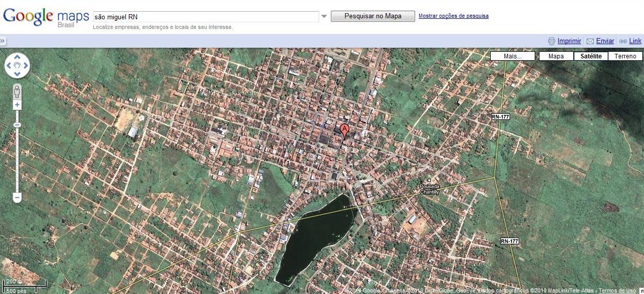Select the Street View pegman icon
Viewport: 644px width, 294px height.
(17, 92)
